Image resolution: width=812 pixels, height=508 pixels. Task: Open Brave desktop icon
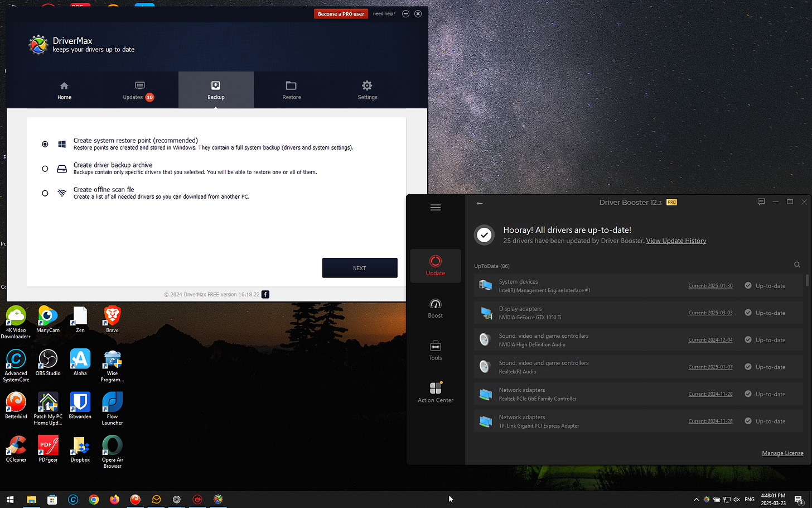point(112,319)
